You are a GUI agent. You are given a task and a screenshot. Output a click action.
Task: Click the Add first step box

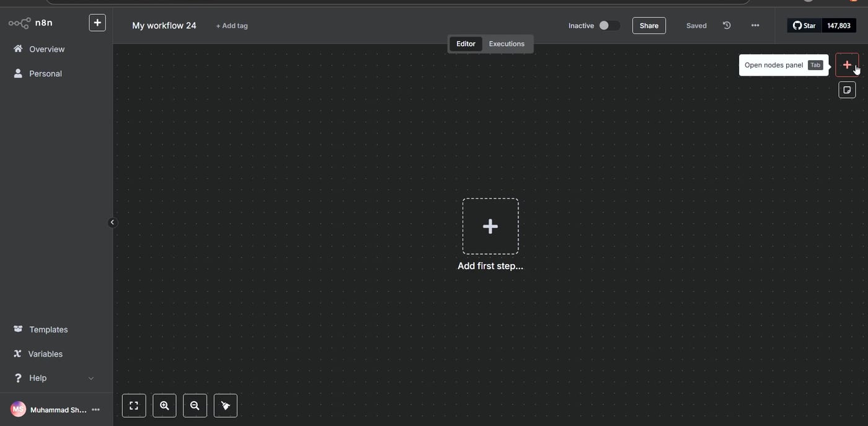point(490,226)
